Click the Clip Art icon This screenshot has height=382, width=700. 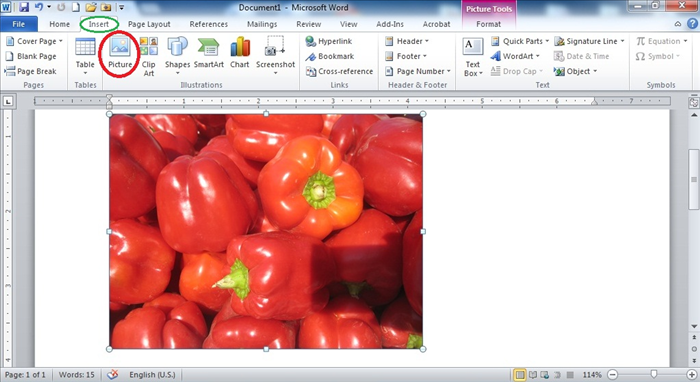149,57
